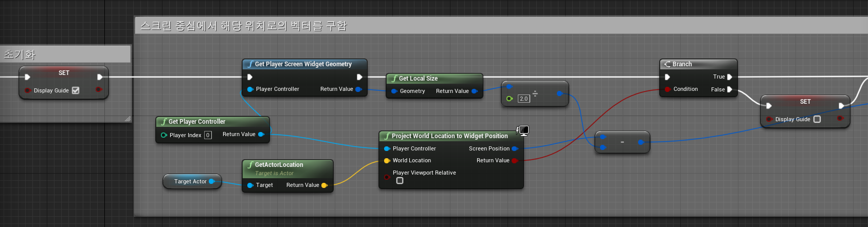Click the Branch node True exec pin
This screenshot has height=227, width=868.
[729, 77]
